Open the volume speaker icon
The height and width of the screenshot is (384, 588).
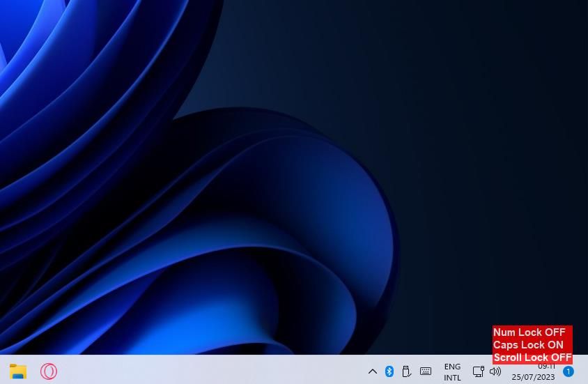495,371
